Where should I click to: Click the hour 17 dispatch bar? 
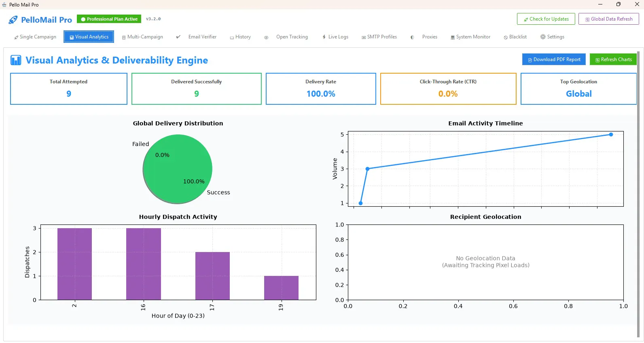tap(212, 276)
